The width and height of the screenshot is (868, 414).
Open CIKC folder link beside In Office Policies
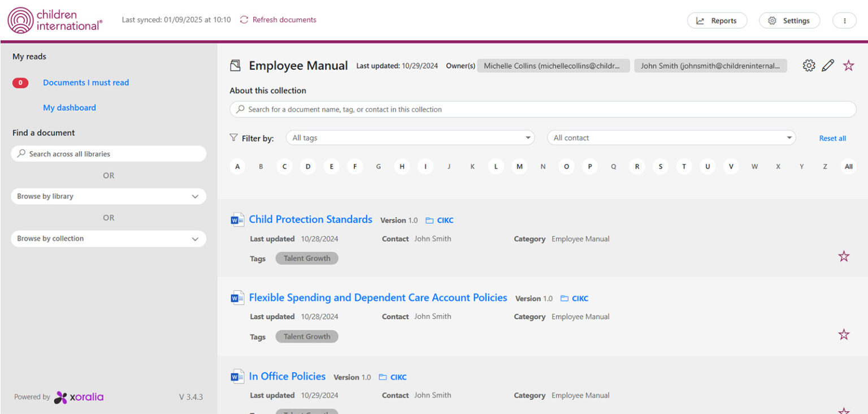point(393,377)
